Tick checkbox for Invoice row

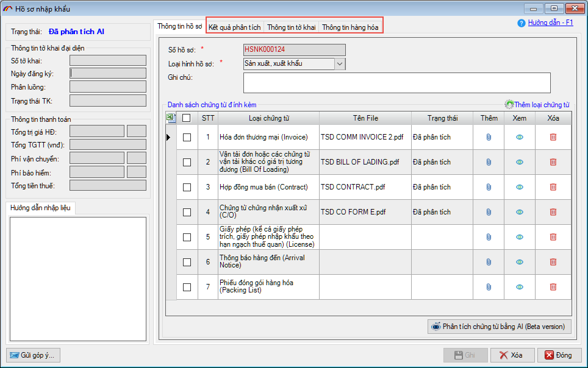pyautogui.click(x=187, y=137)
